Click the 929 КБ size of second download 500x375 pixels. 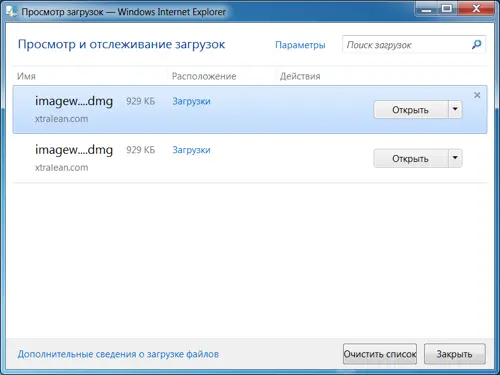pos(140,150)
